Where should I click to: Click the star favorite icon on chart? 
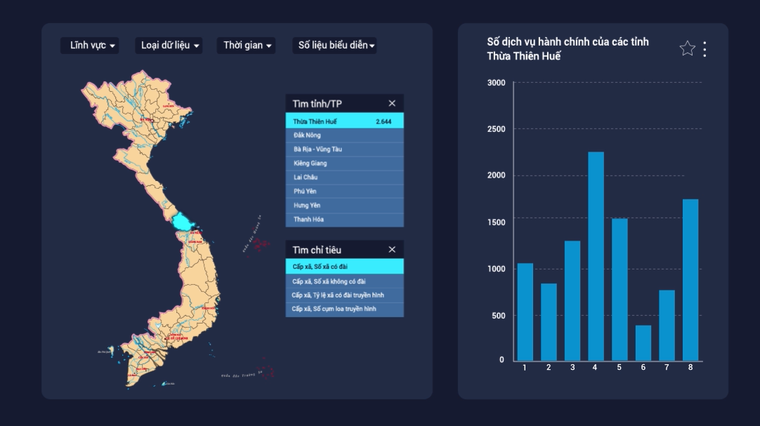687,48
